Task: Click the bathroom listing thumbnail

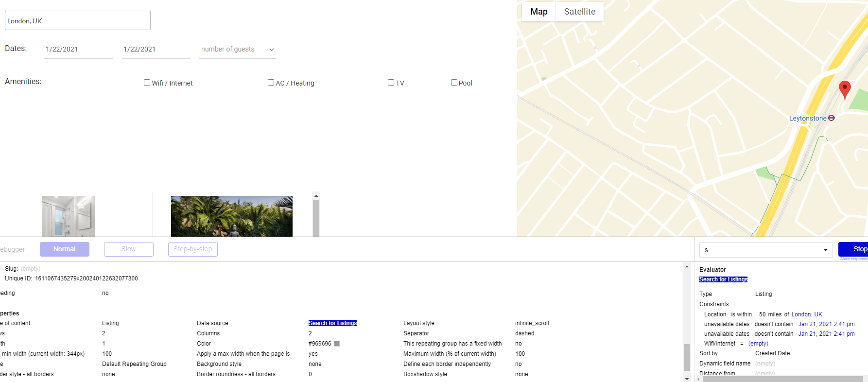Action: tap(69, 216)
